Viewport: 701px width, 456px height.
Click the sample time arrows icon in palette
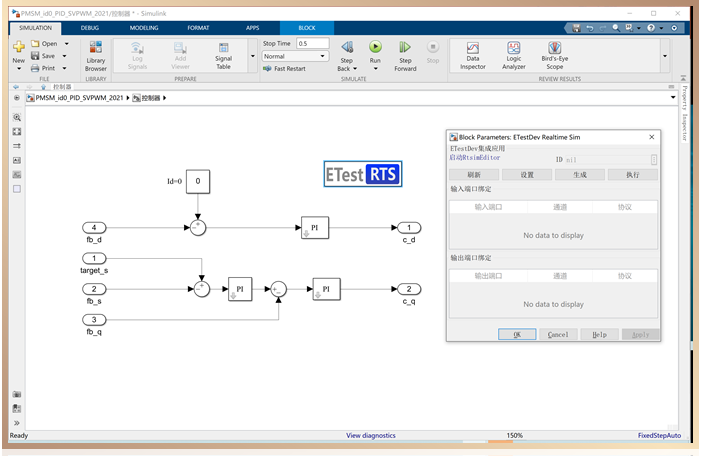point(17,146)
